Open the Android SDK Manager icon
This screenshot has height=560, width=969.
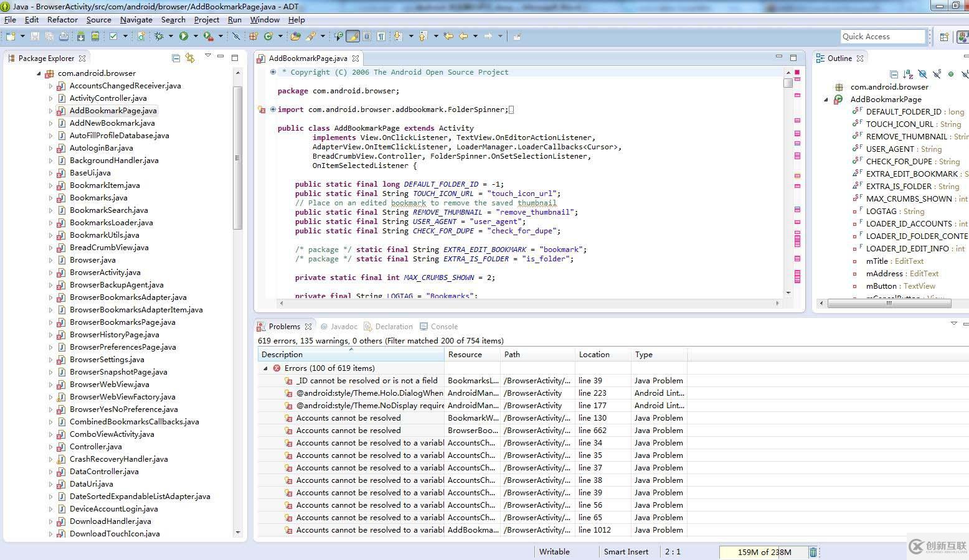pyautogui.click(x=81, y=36)
